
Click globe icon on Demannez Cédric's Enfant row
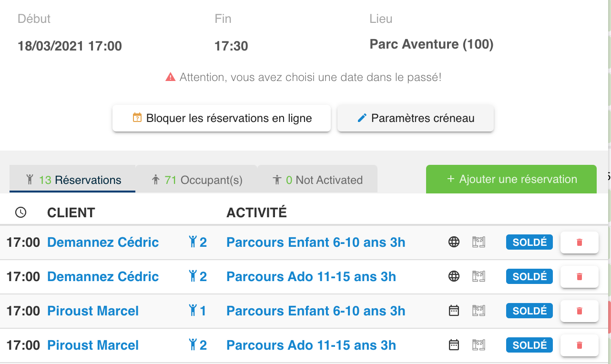pyautogui.click(x=454, y=242)
